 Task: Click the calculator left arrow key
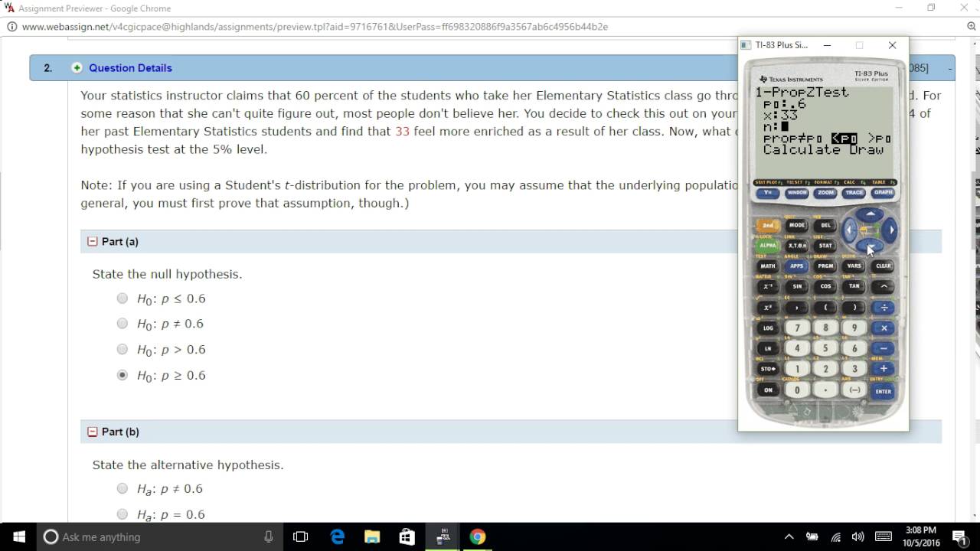pyautogui.click(x=848, y=230)
